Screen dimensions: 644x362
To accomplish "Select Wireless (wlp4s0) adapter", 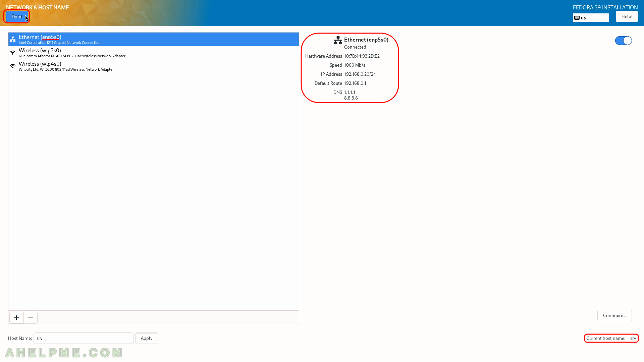I will coord(154,66).
